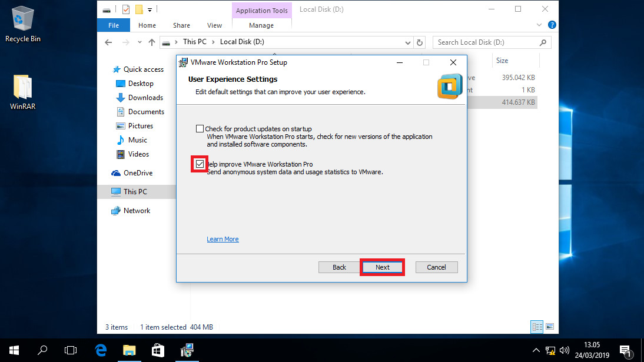The width and height of the screenshot is (644, 362).
Task: Click the New folder quick access icon
Action: pyautogui.click(x=140, y=9)
